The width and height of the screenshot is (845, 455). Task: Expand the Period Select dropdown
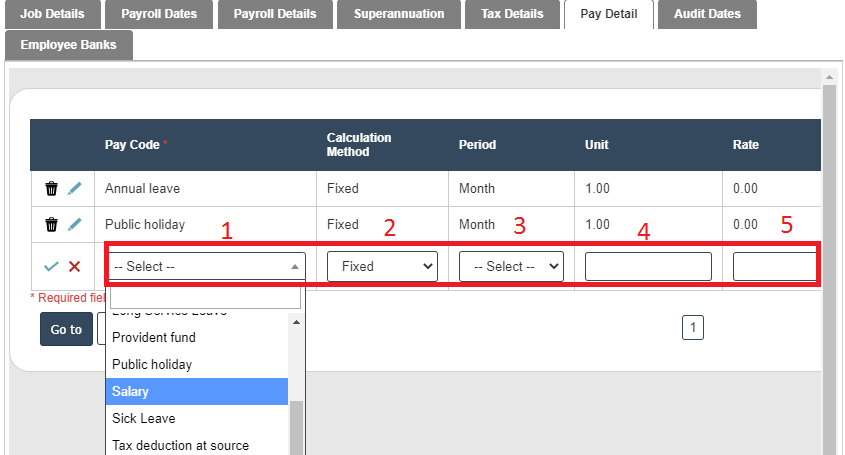pos(511,266)
